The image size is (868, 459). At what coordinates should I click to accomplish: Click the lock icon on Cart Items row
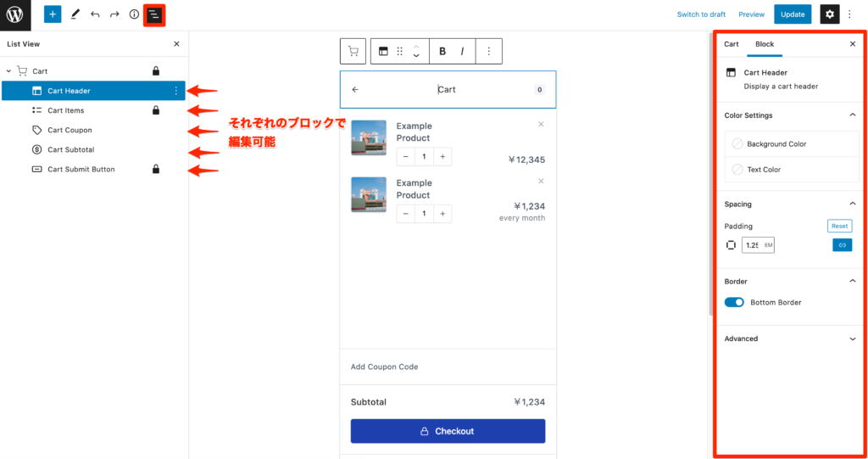click(x=156, y=110)
